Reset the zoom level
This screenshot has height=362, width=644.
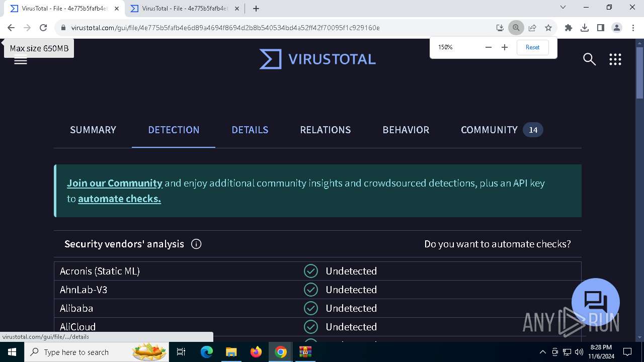[532, 47]
